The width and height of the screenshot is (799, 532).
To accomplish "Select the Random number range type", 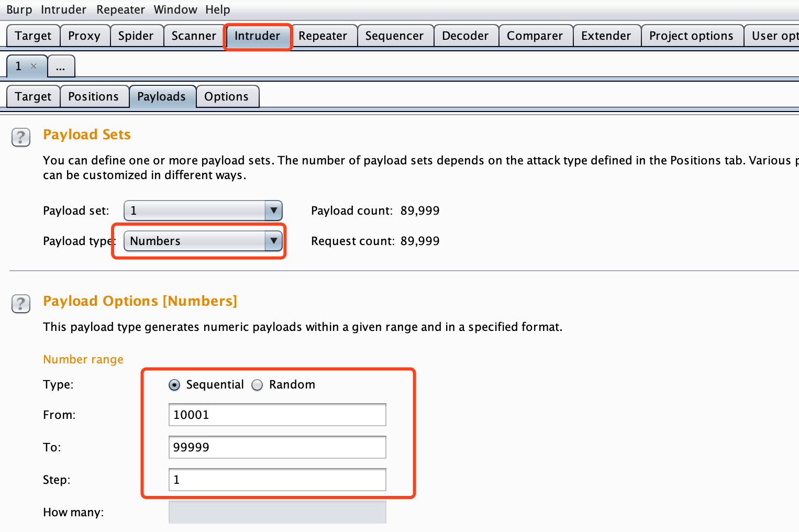I will pos(257,385).
